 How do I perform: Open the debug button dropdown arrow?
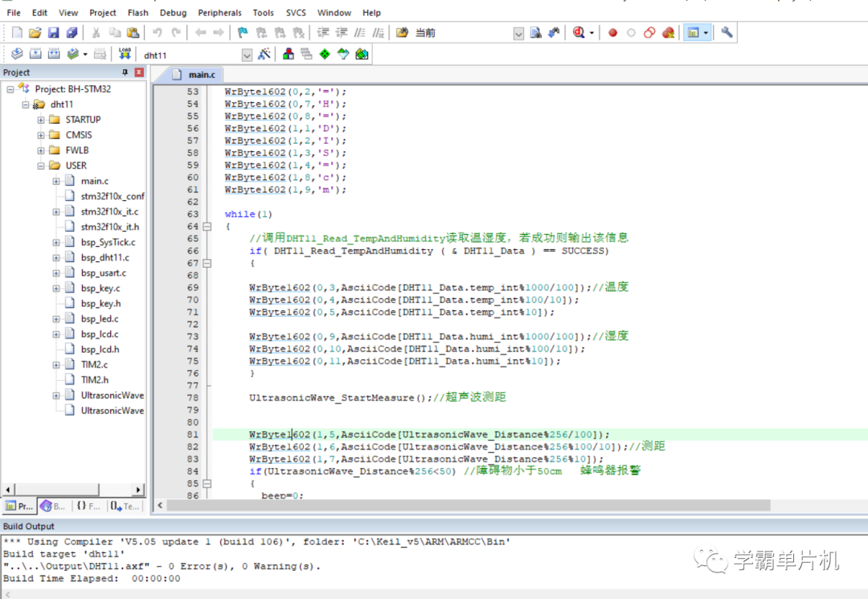pyautogui.click(x=592, y=33)
